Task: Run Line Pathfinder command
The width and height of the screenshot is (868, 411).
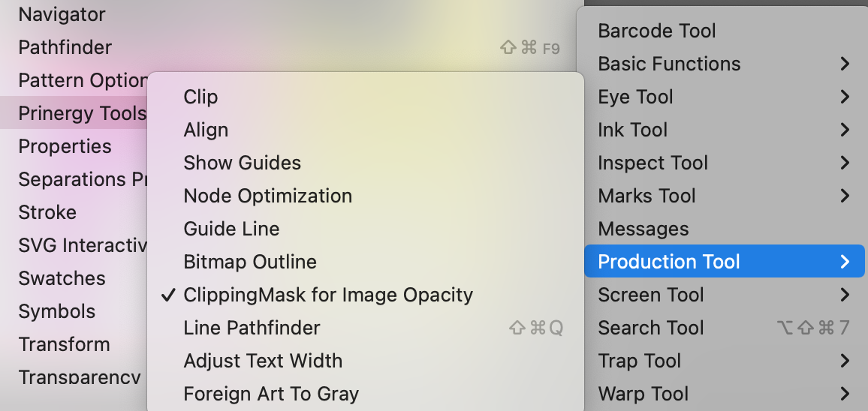Action: point(252,328)
